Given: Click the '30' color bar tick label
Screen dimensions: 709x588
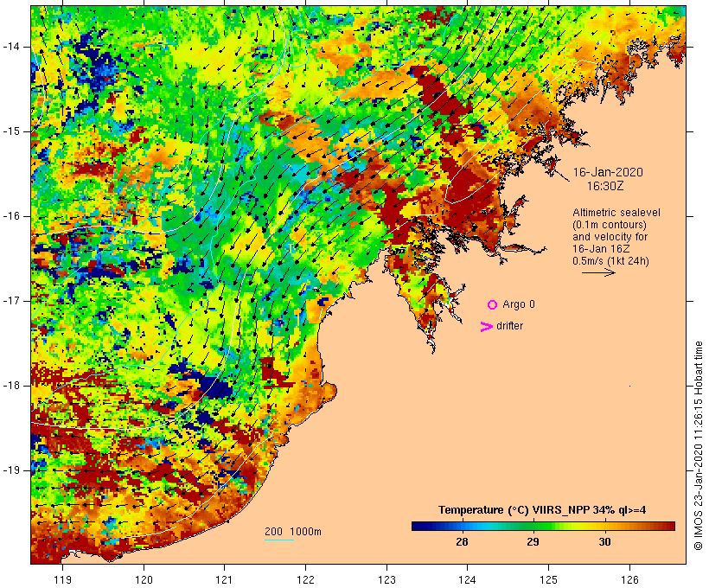Looking at the screenshot, I should 604,542.
